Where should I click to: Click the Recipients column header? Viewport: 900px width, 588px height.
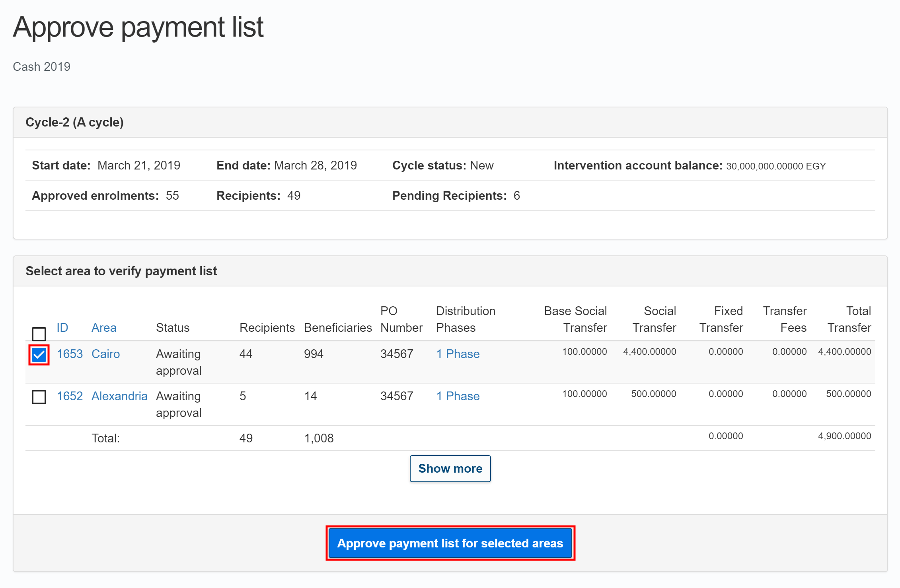(x=267, y=327)
